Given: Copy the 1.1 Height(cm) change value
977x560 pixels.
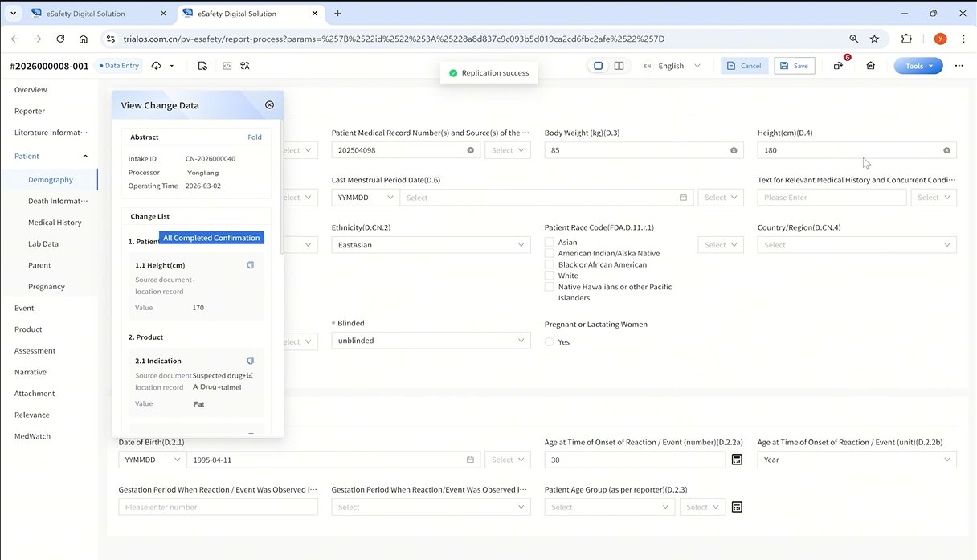Looking at the screenshot, I should click(x=251, y=265).
